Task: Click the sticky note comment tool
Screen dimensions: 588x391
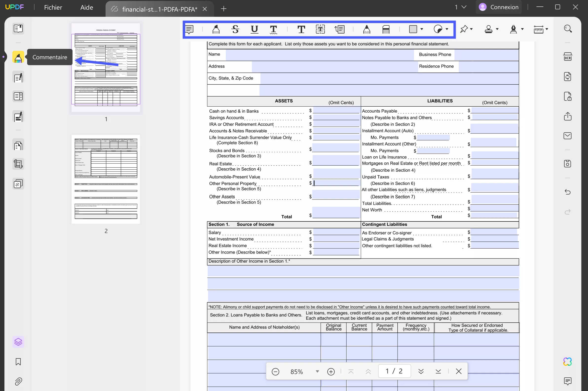Action: [x=189, y=29]
